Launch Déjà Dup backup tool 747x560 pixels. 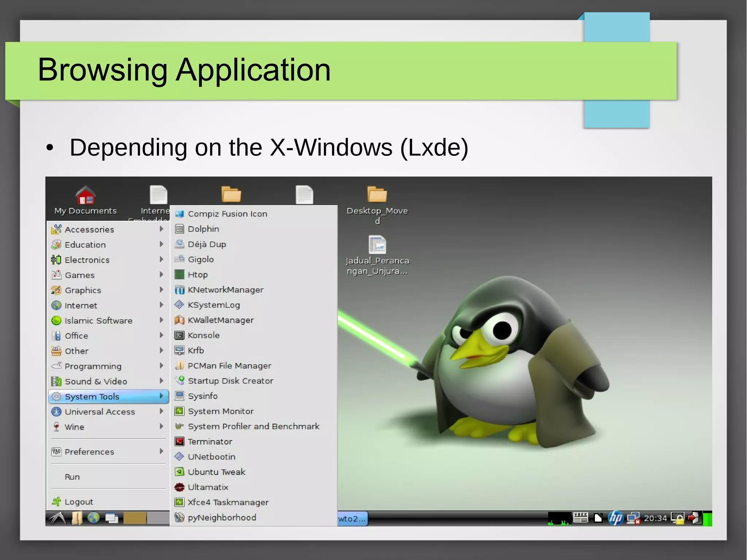253,244
